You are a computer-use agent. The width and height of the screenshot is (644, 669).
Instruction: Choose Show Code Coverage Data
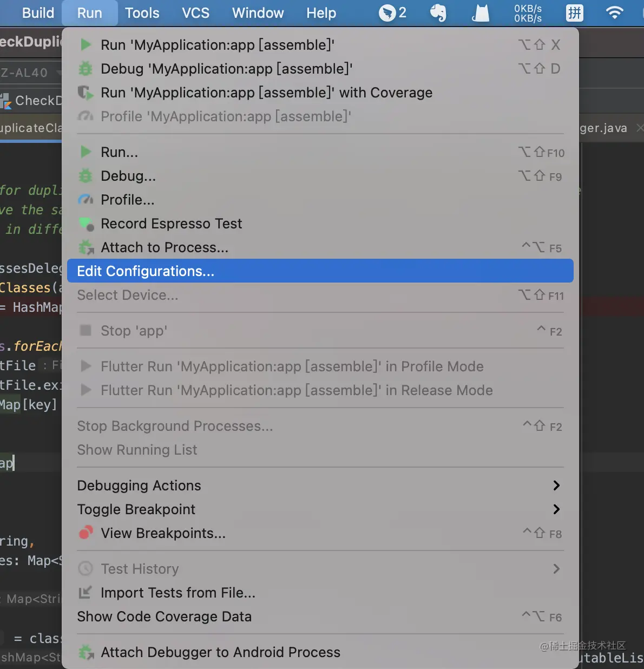[164, 616]
